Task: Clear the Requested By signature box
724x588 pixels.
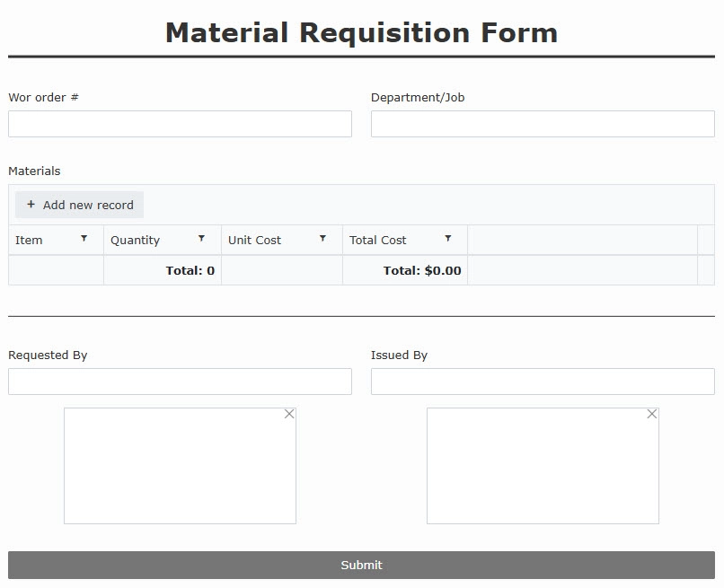Action: pyautogui.click(x=289, y=414)
